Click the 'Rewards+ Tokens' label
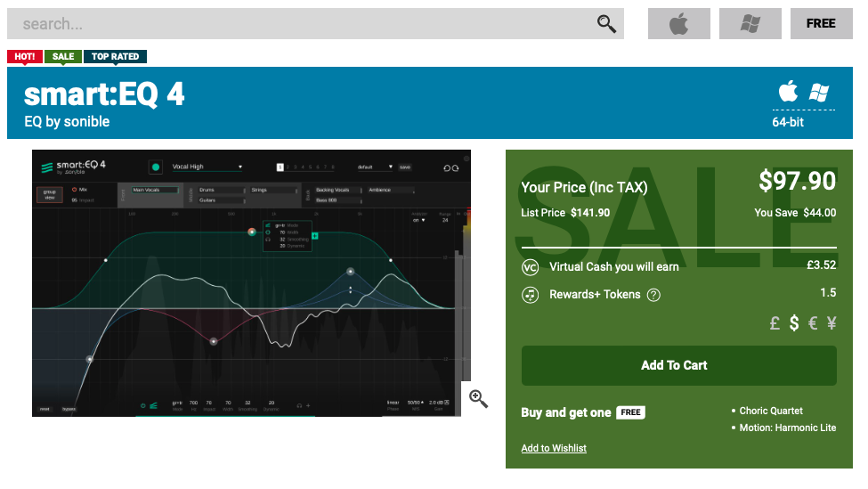Screen dimensions: 868x489 tap(595, 295)
